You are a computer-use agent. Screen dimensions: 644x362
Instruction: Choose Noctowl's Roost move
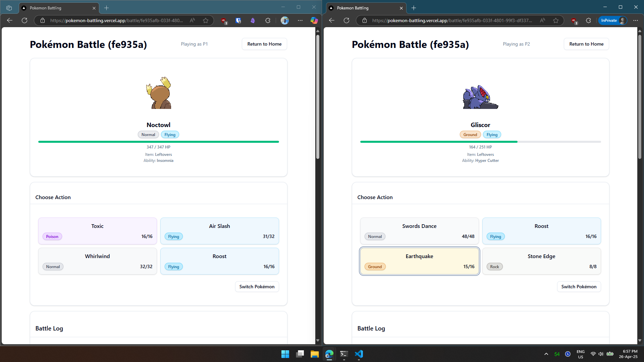coord(219,261)
